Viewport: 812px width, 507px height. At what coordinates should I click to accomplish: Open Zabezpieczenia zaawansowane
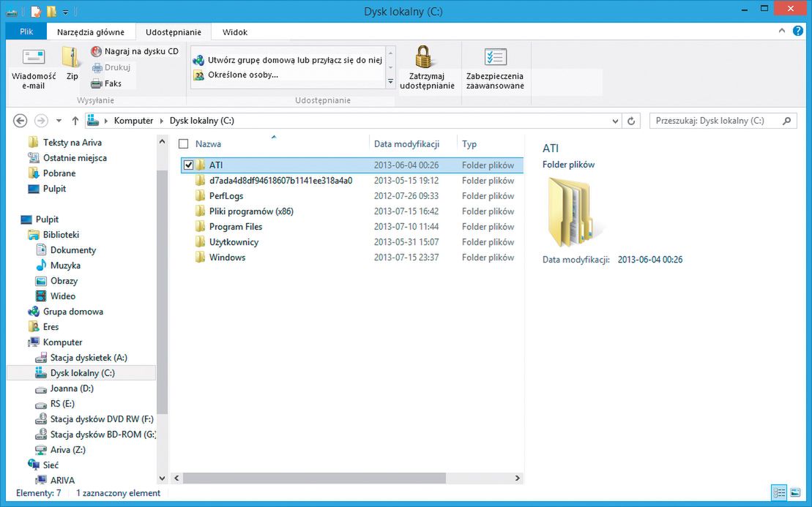coord(495,69)
